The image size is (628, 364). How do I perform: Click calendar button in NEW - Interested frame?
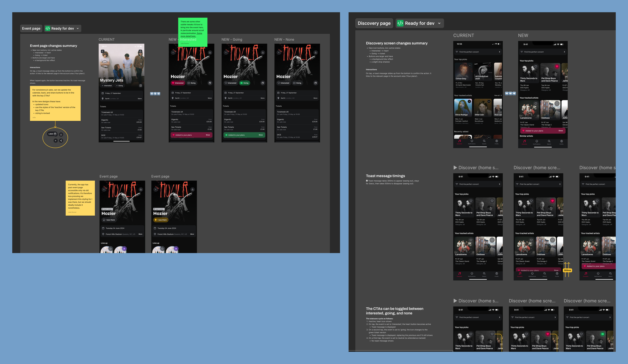tap(210, 83)
